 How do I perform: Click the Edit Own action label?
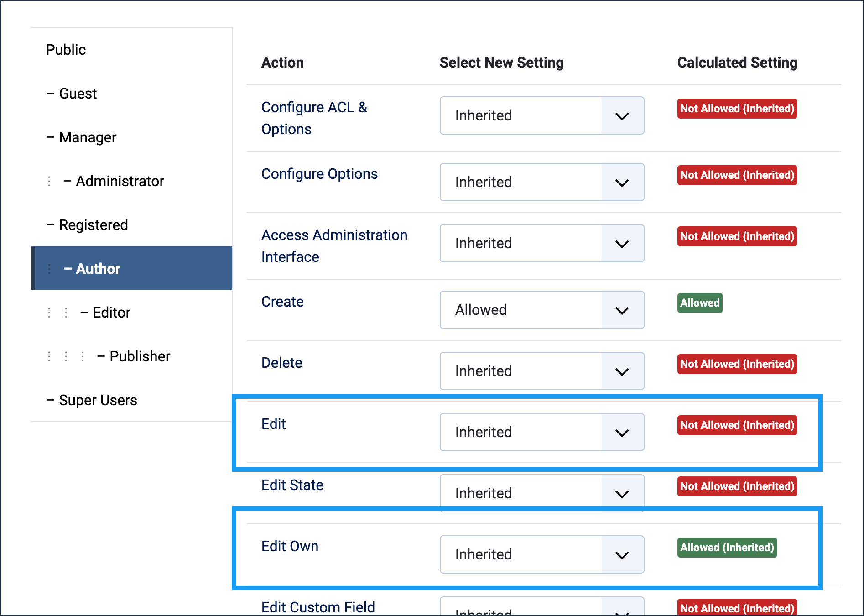[x=290, y=546]
